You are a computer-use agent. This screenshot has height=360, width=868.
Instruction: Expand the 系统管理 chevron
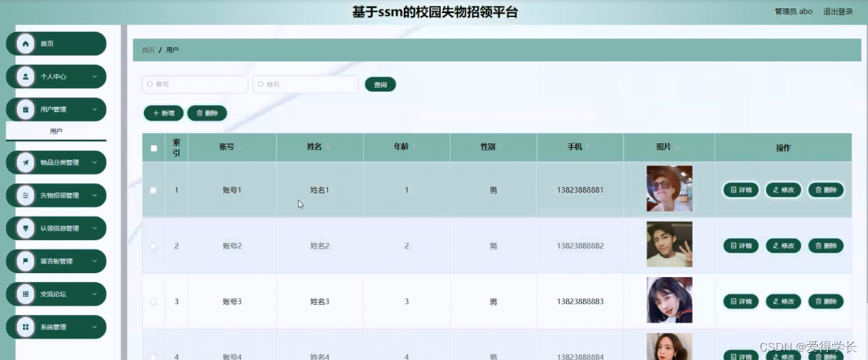[x=94, y=326]
